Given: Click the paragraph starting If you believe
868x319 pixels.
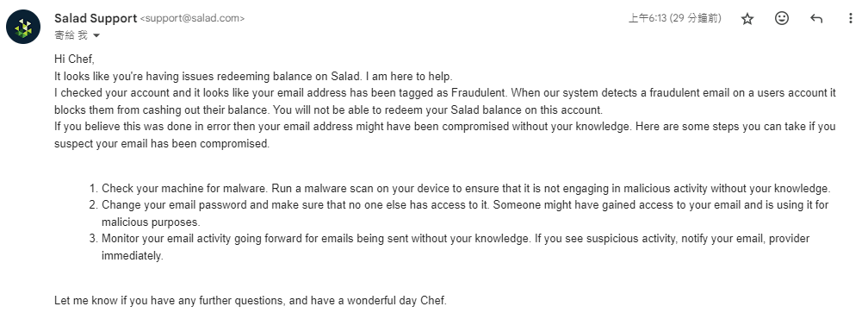Looking at the screenshot, I should [x=444, y=135].
